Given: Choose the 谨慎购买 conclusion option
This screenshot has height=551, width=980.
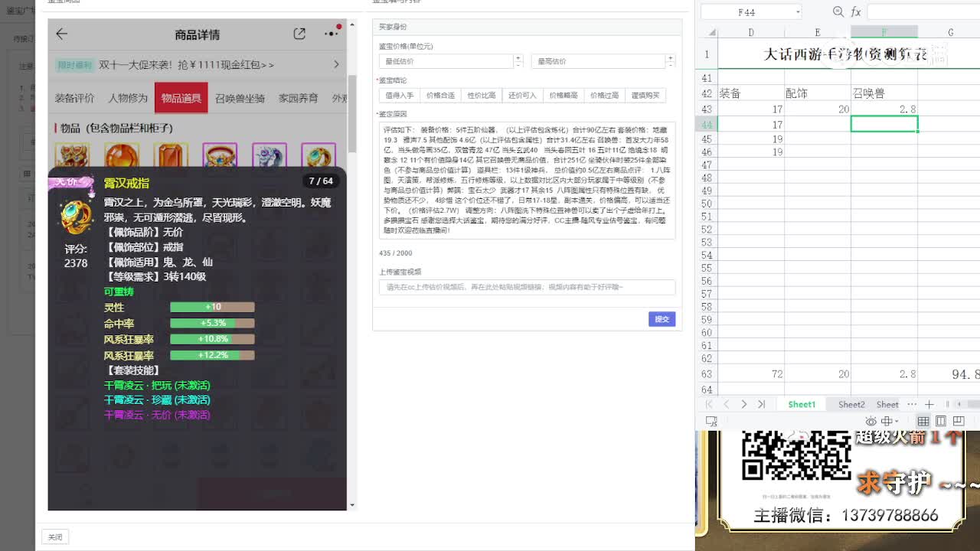Looking at the screenshot, I should click(x=645, y=96).
